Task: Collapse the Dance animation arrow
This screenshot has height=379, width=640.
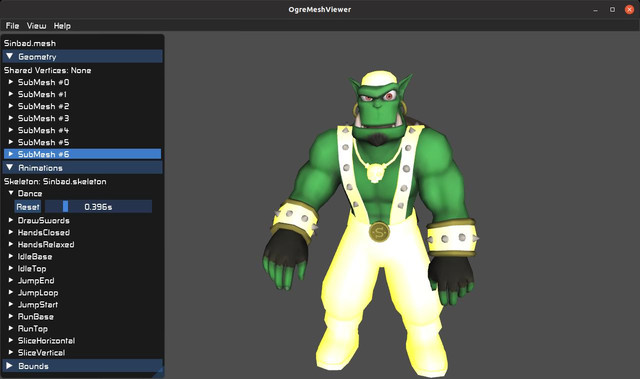Action: coord(11,193)
